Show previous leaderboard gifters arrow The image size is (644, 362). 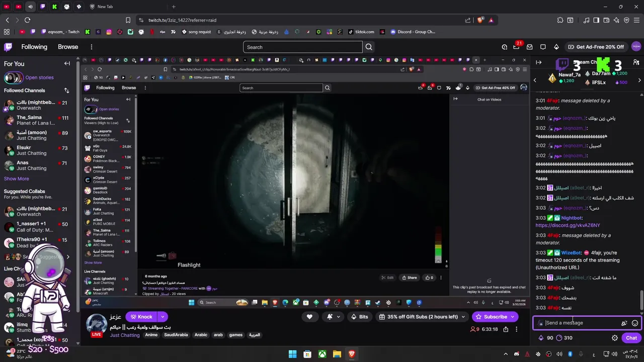pos(535,80)
